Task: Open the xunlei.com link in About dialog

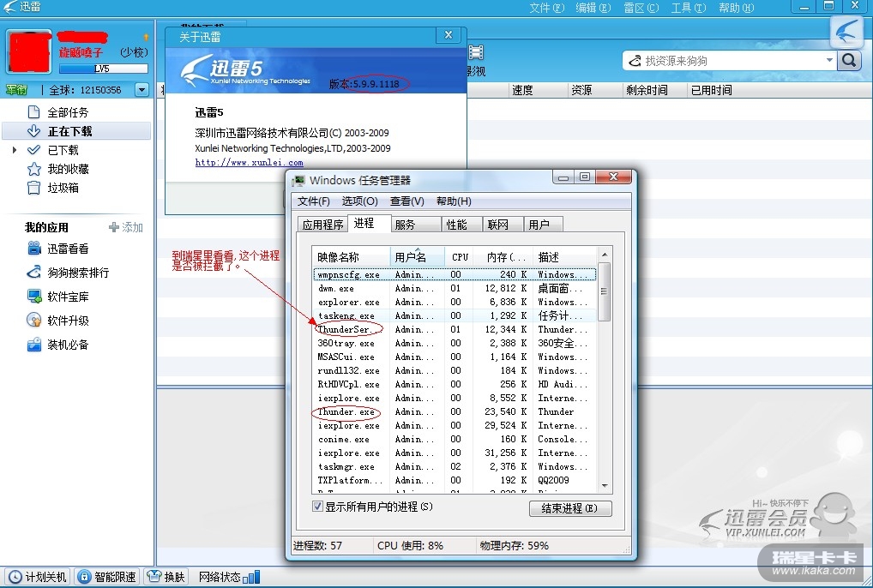Action: tap(249, 163)
